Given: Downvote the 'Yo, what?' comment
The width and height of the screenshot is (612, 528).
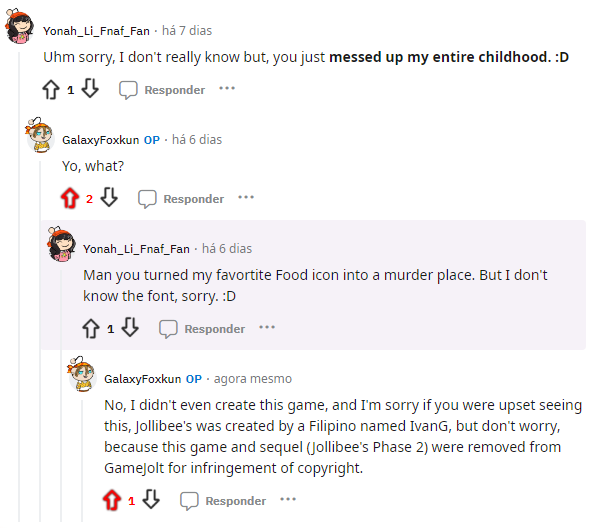Looking at the screenshot, I should (109, 198).
